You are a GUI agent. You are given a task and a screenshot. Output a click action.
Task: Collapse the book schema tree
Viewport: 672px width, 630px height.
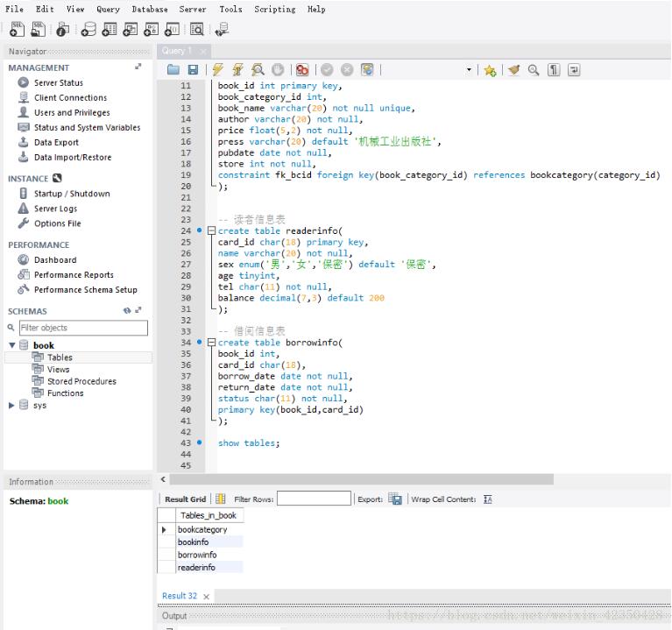(12, 345)
